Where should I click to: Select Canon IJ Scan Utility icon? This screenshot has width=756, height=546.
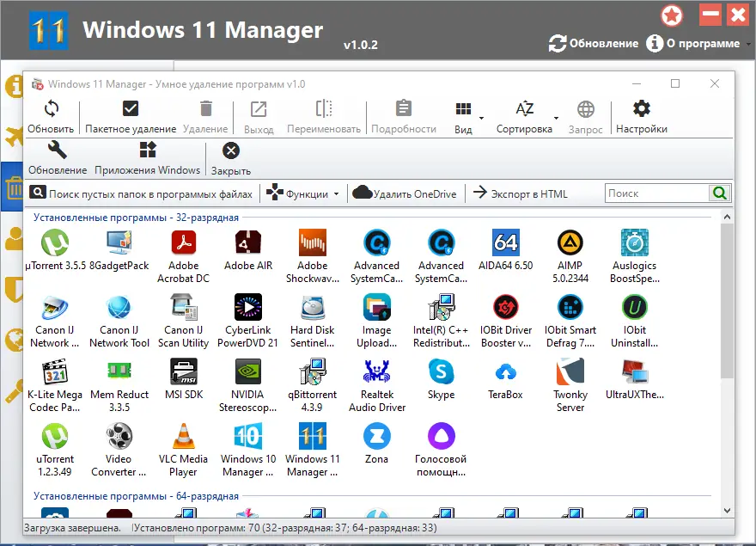click(x=184, y=307)
